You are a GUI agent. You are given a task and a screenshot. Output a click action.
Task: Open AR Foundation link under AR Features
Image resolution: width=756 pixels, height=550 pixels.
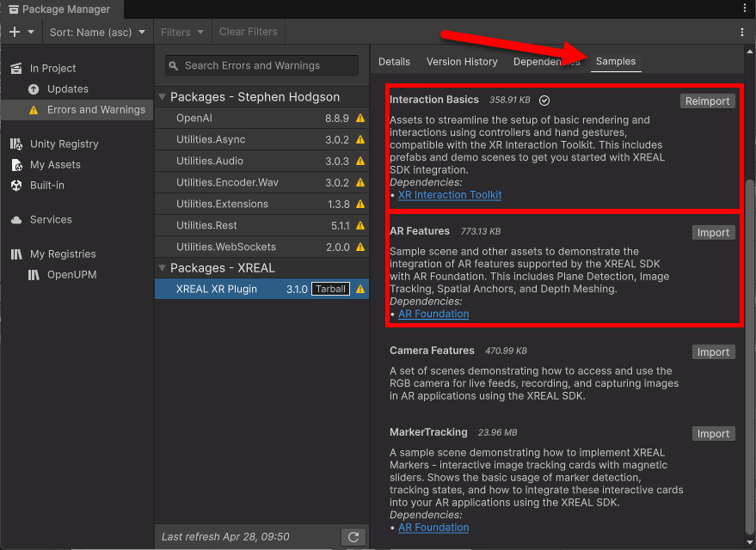pyautogui.click(x=433, y=314)
